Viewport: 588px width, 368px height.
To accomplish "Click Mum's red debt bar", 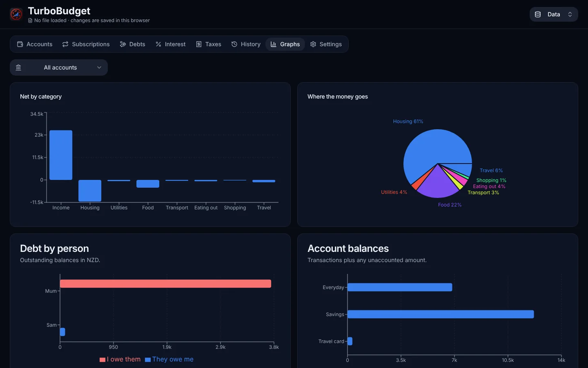I will (x=165, y=284).
